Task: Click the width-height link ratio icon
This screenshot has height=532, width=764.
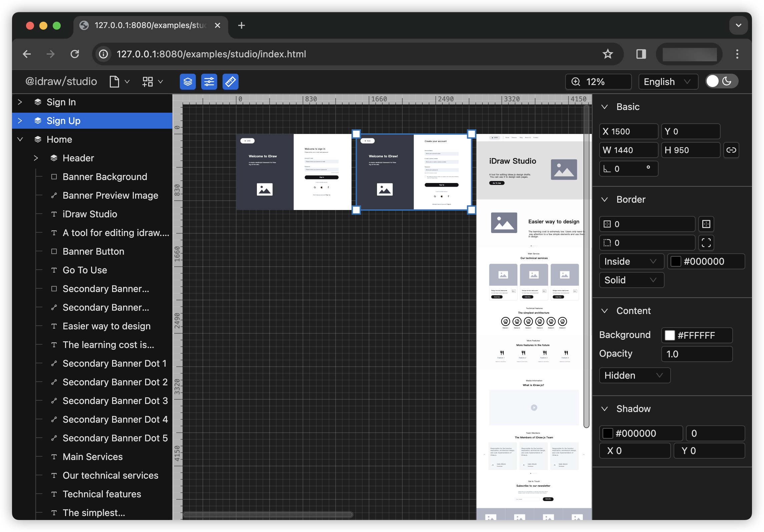Action: [731, 150]
